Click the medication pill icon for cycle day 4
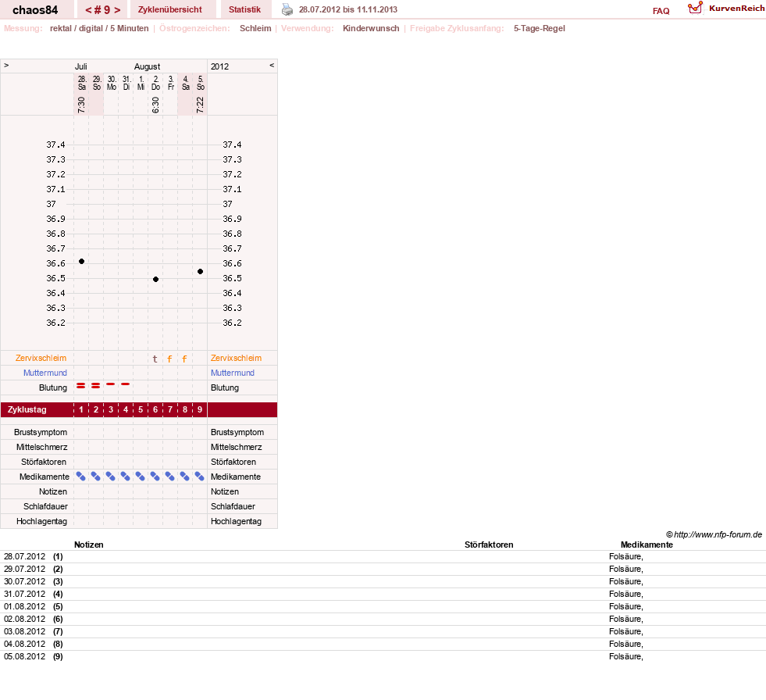 pos(126,476)
